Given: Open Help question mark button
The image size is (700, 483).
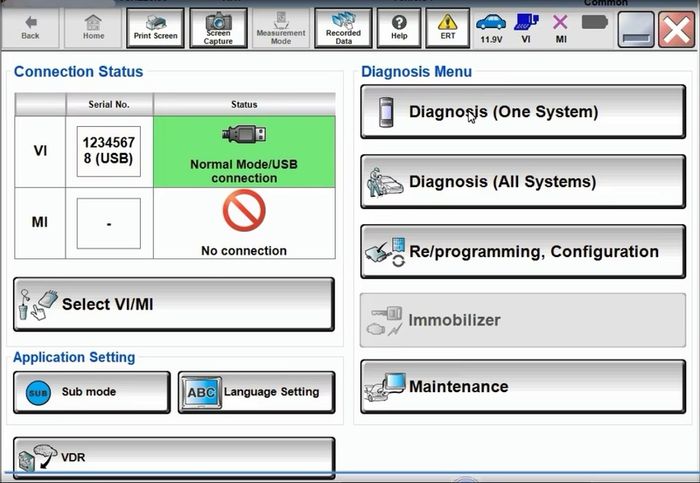Looking at the screenshot, I should point(399,28).
